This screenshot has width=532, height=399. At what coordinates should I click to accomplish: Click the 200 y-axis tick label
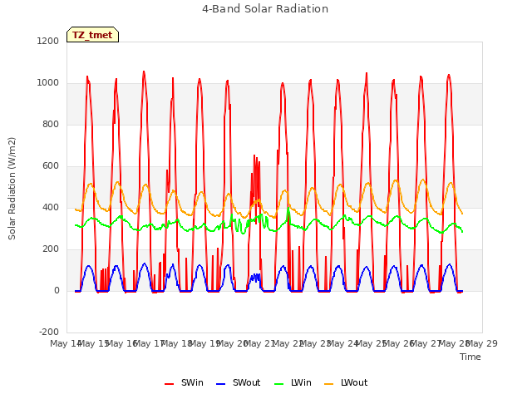pos(51,249)
